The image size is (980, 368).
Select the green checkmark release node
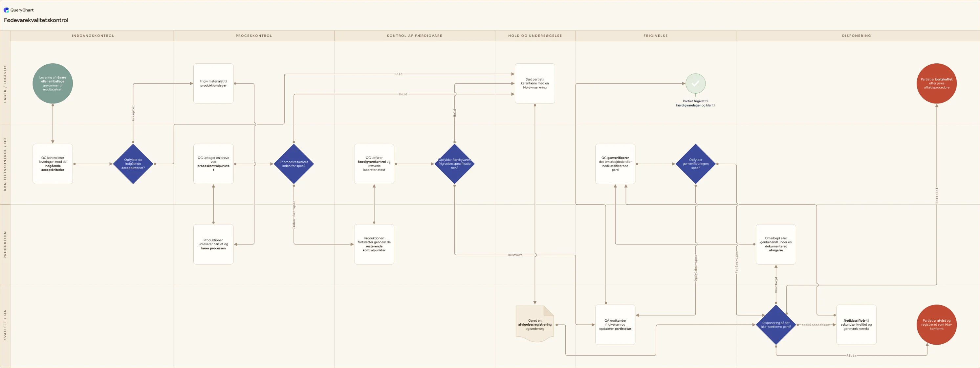(695, 83)
